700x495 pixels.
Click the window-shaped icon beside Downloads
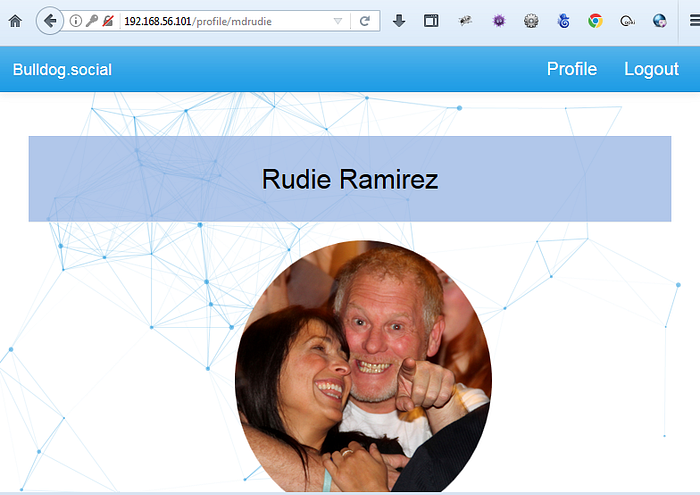coord(431,21)
